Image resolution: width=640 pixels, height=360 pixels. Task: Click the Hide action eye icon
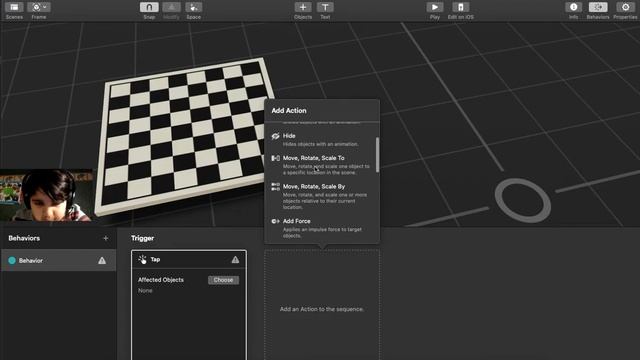[x=276, y=136]
